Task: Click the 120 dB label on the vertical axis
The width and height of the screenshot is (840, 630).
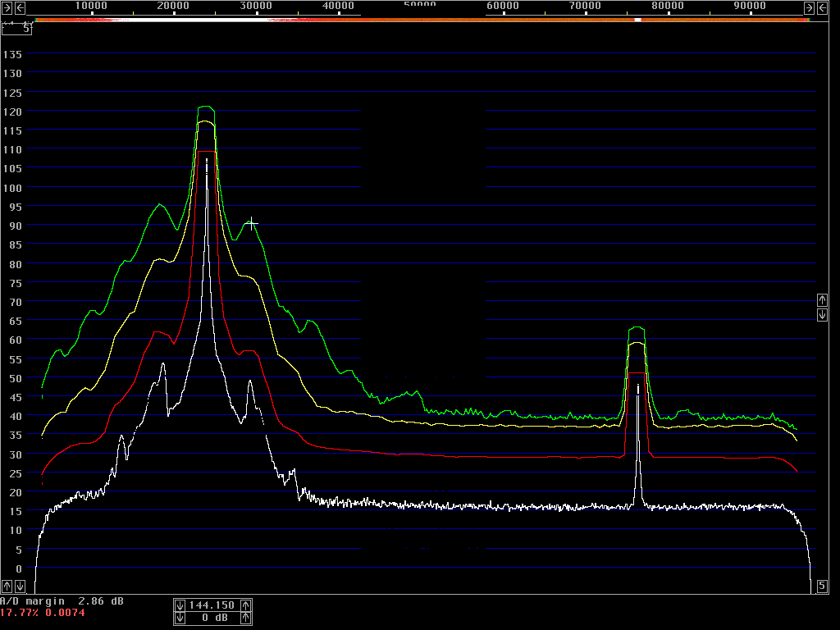Action: click(x=12, y=112)
